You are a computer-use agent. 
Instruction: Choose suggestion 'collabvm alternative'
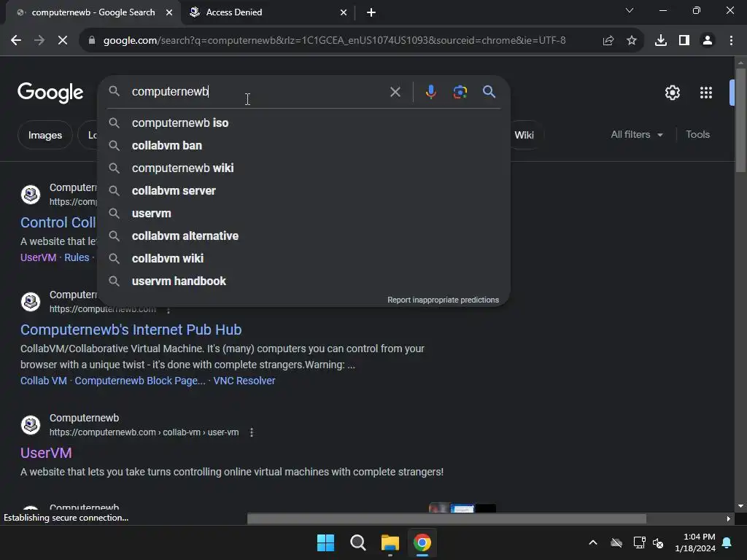[303, 236]
